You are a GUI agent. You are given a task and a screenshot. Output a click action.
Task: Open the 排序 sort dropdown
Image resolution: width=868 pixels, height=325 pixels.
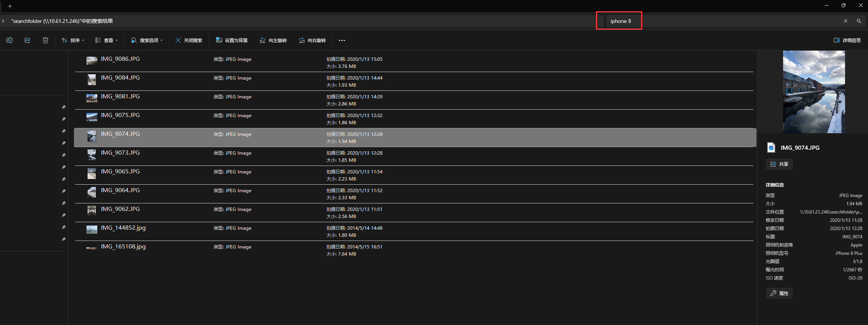coord(73,40)
